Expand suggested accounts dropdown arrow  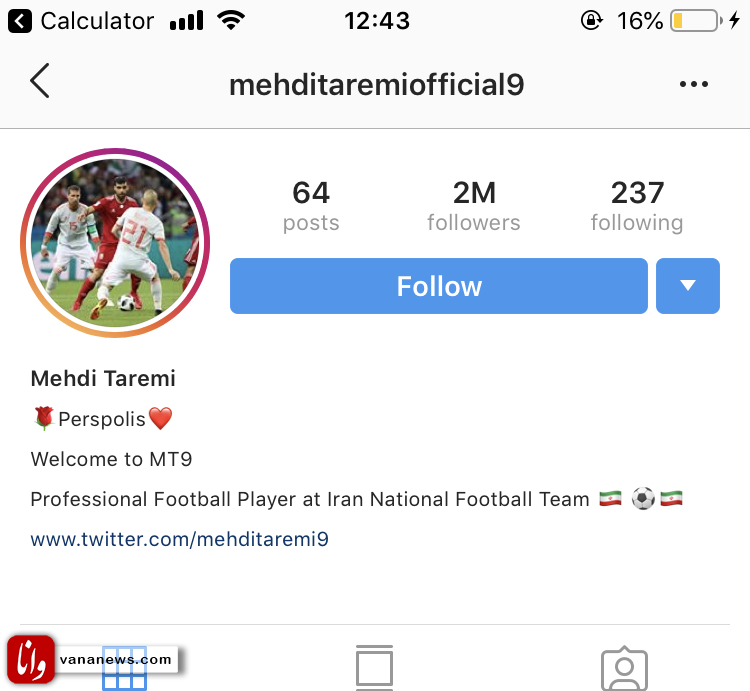(x=687, y=286)
